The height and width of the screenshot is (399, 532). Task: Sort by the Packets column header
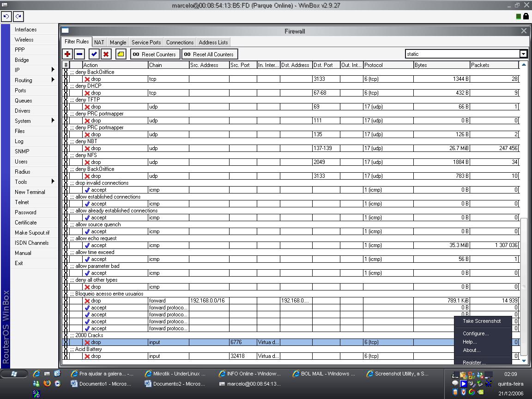494,65
